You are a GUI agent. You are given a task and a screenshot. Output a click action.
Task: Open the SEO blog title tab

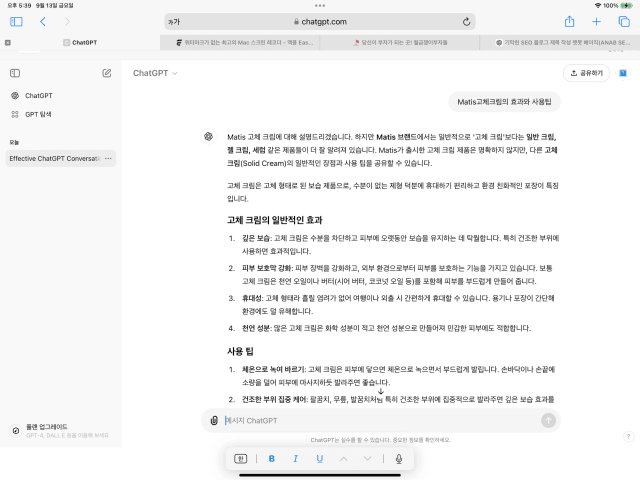560,42
